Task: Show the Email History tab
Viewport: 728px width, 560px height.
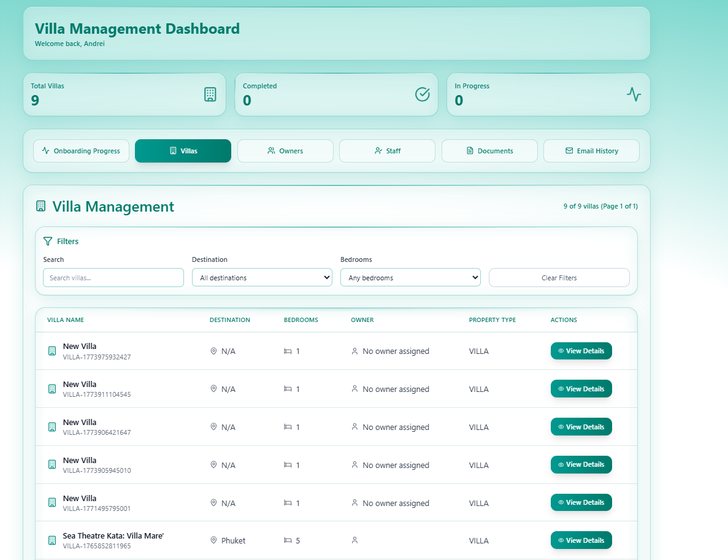Action: (x=591, y=151)
